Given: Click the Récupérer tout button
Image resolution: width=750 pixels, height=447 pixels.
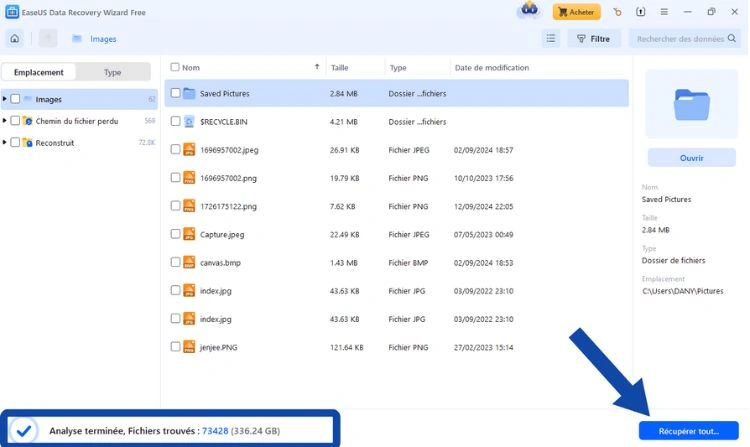Looking at the screenshot, I should pyautogui.click(x=688, y=431).
